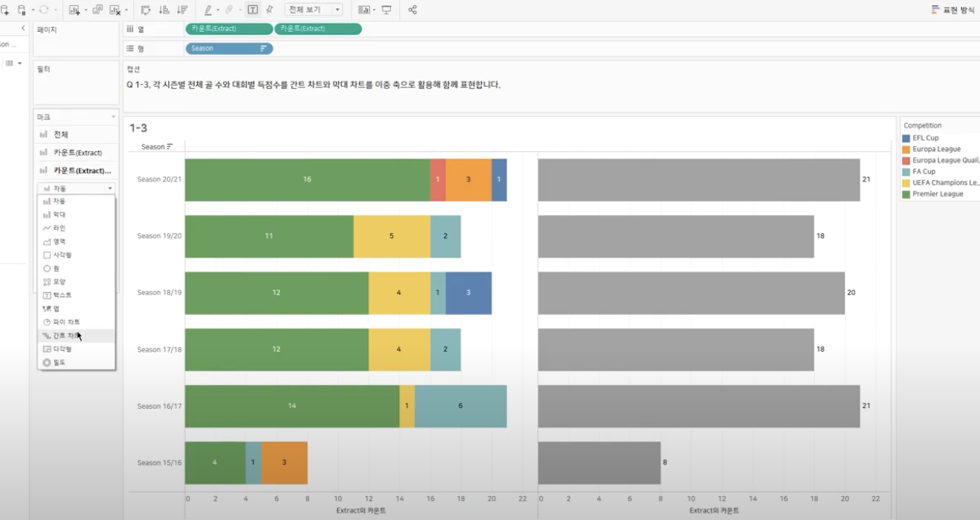
Task: Choose 파이 차트 in the mark type list
Action: (65, 322)
